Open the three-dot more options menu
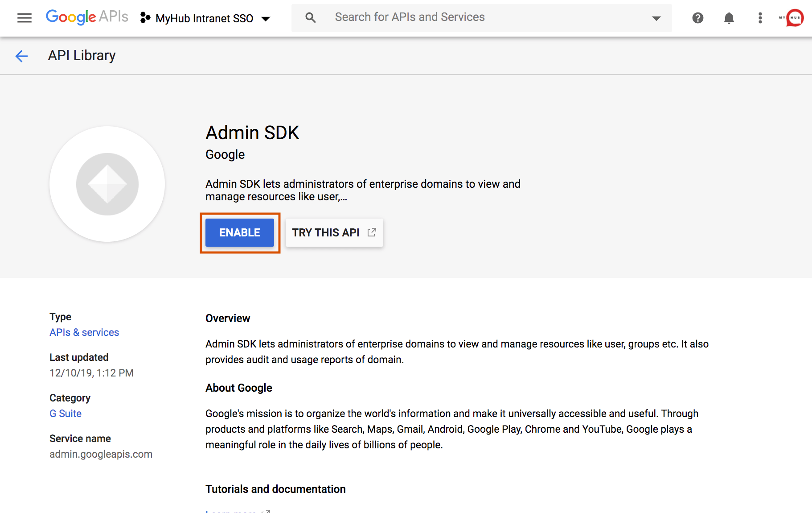The image size is (812, 513). pos(760,18)
